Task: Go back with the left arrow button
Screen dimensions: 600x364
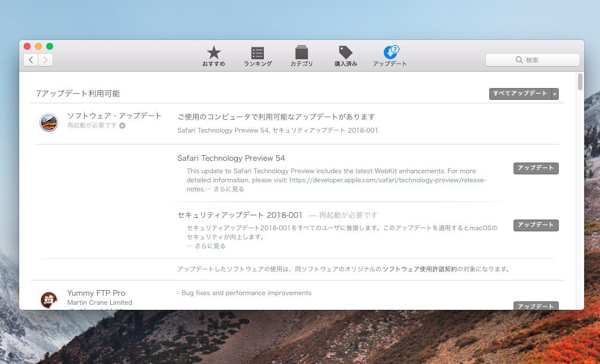Action: [x=31, y=60]
